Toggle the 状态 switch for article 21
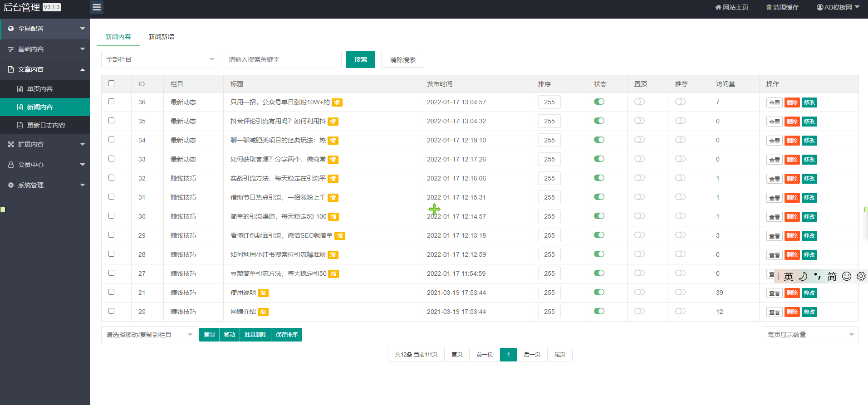868x405 pixels. click(599, 292)
